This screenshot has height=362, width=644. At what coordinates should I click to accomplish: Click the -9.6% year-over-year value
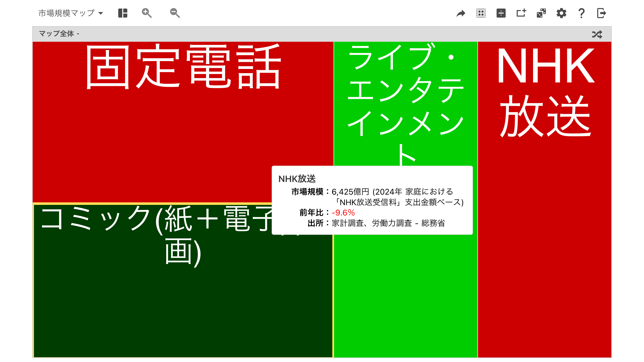pyautogui.click(x=343, y=213)
